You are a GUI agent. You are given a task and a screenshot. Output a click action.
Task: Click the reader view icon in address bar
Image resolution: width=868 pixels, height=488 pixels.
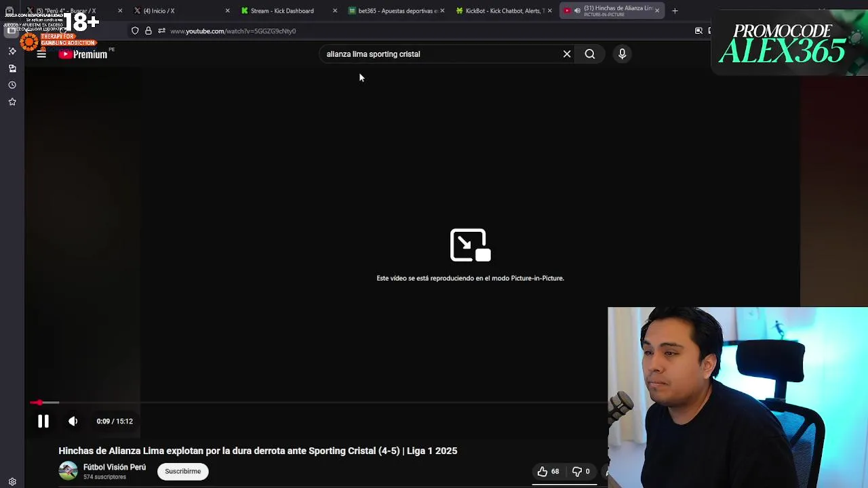[x=698, y=31]
